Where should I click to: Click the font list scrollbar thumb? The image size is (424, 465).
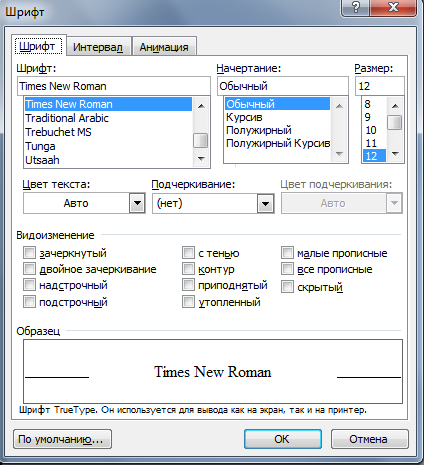201,140
